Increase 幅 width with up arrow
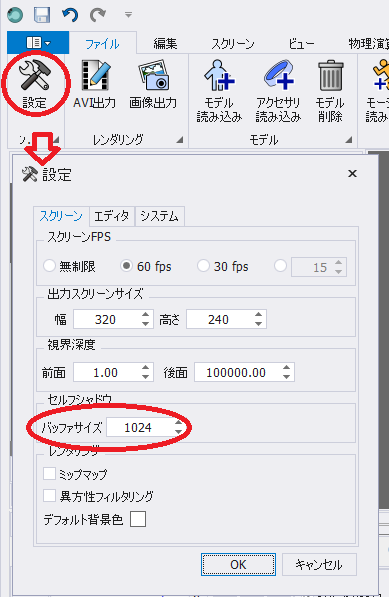The height and width of the screenshot is (597, 389). [145, 314]
